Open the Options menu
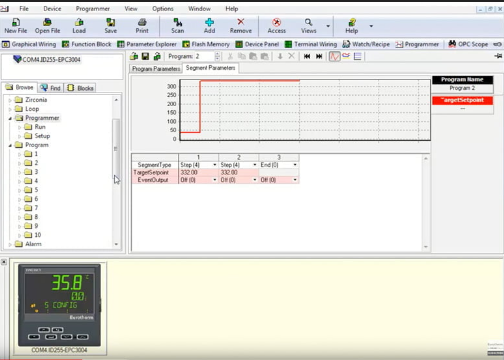504x360 pixels. tap(163, 9)
